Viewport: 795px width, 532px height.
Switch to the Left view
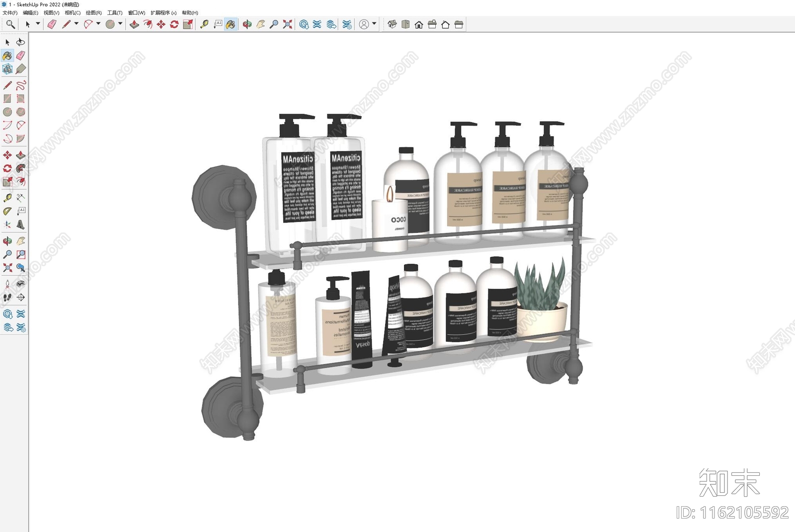(459, 24)
